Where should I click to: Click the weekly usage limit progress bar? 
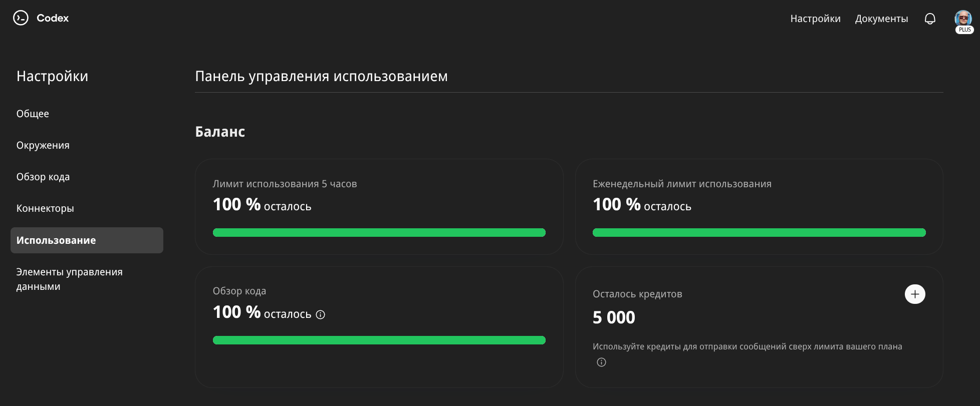[759, 232]
